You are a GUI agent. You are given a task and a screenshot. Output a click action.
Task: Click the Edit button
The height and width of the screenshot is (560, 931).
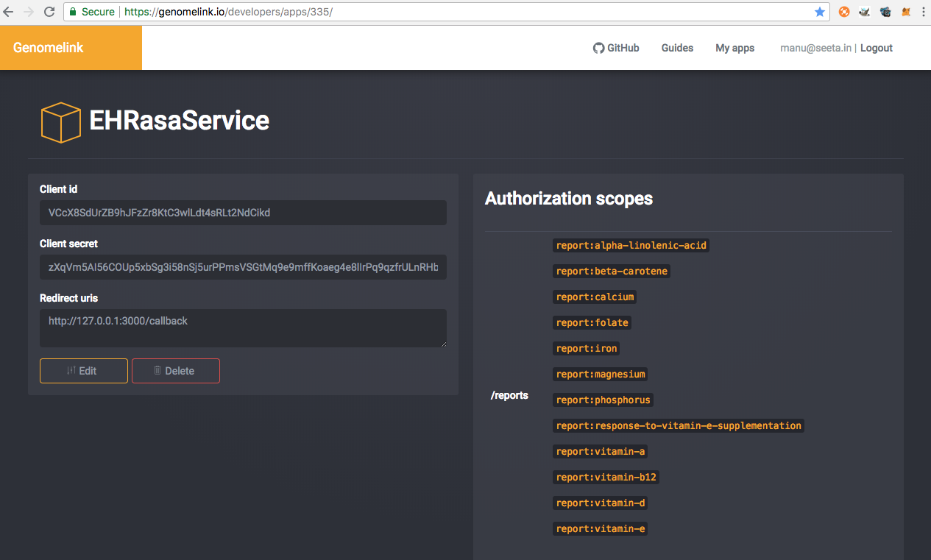pos(84,371)
